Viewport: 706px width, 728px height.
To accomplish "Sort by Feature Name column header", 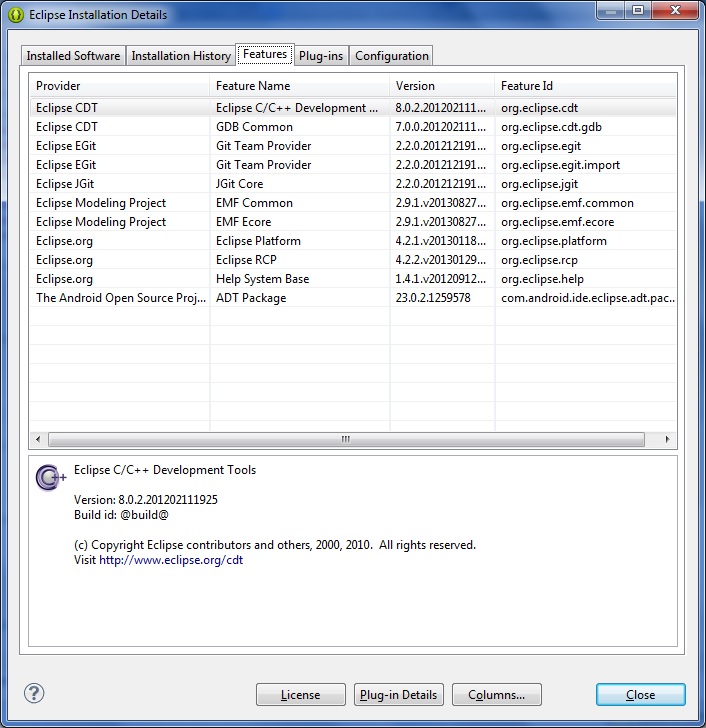I will (299, 86).
